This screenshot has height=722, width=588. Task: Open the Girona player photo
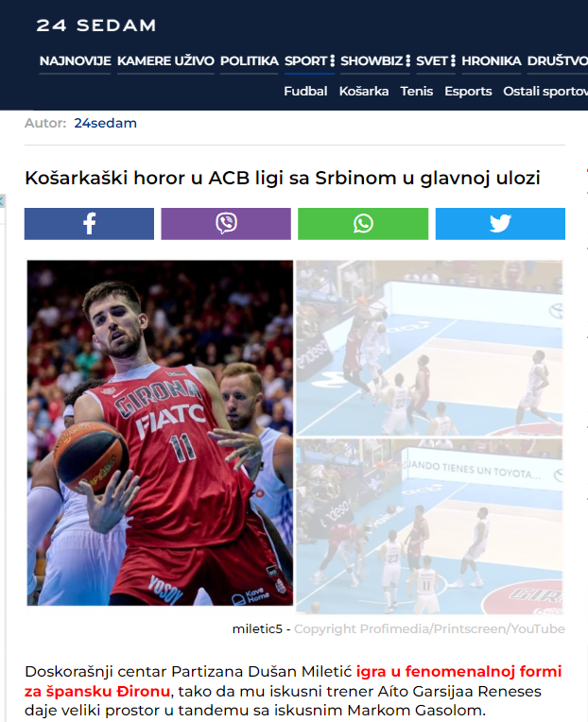point(160,433)
